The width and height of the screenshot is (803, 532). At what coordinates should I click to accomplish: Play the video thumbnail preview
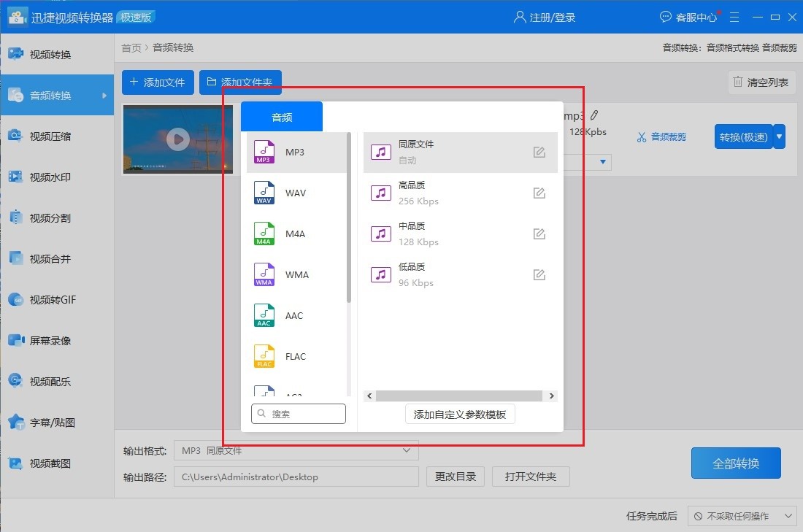[x=178, y=139]
